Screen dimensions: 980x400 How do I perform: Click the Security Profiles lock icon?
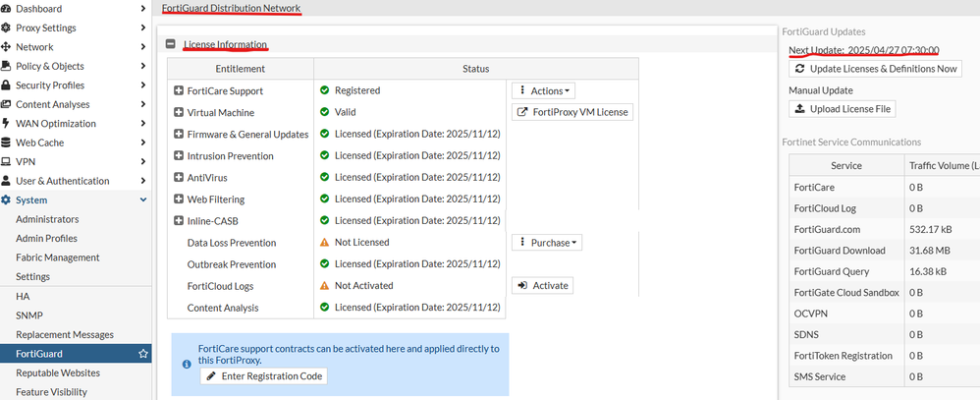(7, 86)
